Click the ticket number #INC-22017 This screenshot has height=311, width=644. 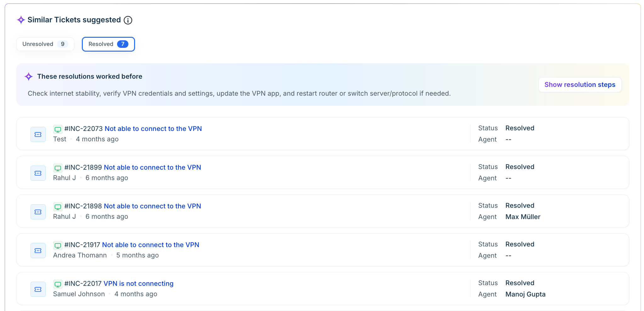click(83, 284)
